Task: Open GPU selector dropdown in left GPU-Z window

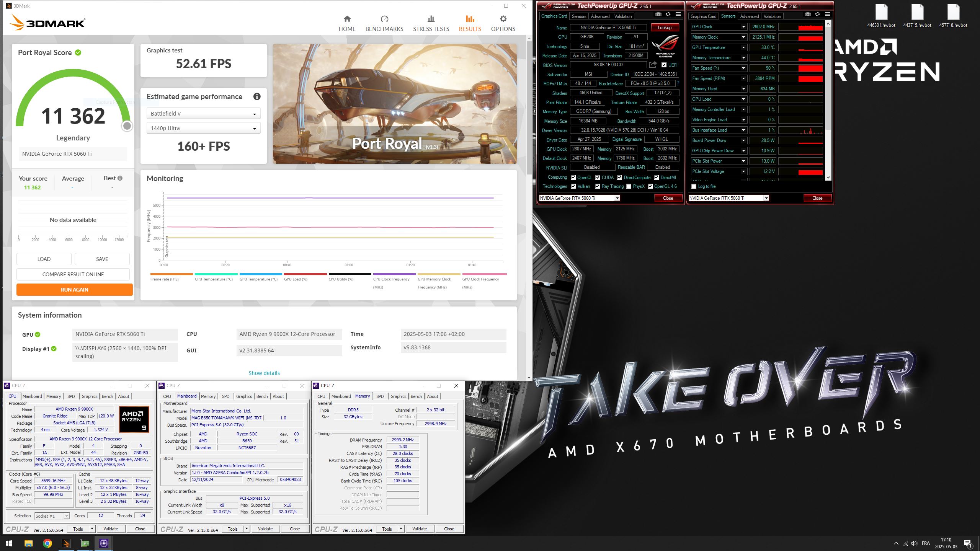Action: tap(617, 198)
